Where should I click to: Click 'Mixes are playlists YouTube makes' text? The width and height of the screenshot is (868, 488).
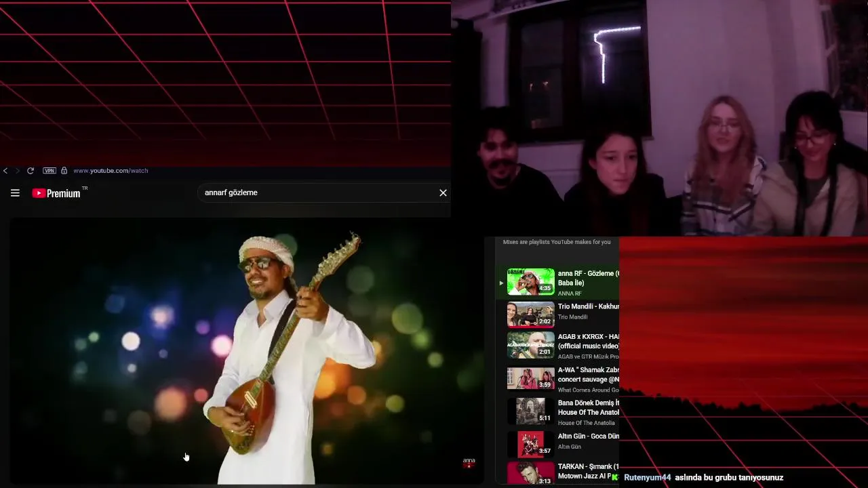pyautogui.click(x=557, y=242)
